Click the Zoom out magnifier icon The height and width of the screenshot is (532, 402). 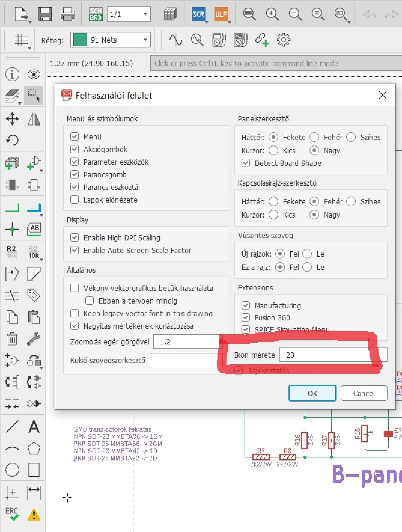click(x=295, y=14)
